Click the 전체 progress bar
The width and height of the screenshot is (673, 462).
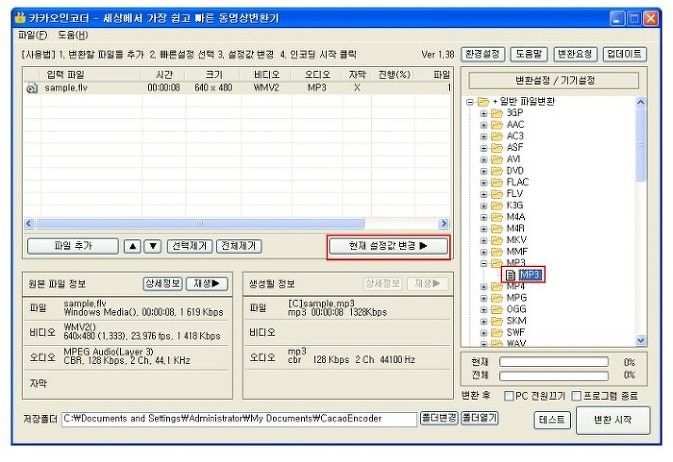pyautogui.click(x=554, y=376)
